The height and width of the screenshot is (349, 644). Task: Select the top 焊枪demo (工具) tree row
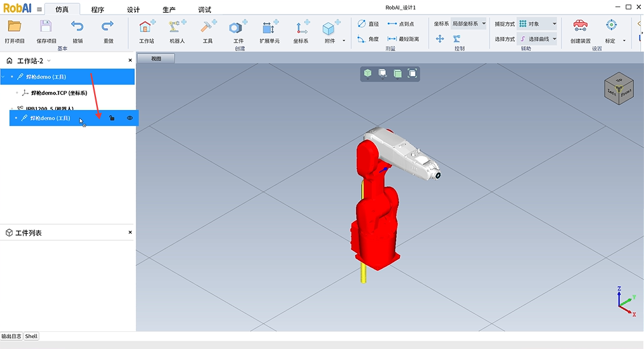[x=67, y=77]
